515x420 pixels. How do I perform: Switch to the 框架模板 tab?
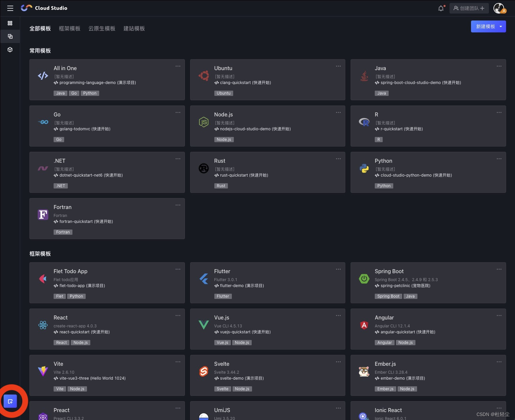pos(69,28)
